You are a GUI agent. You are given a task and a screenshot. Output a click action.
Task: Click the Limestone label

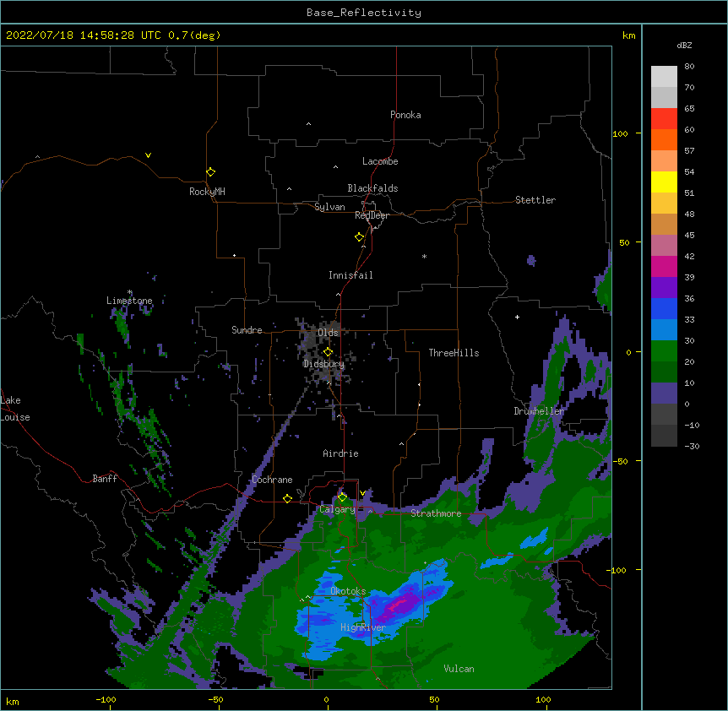click(x=129, y=301)
